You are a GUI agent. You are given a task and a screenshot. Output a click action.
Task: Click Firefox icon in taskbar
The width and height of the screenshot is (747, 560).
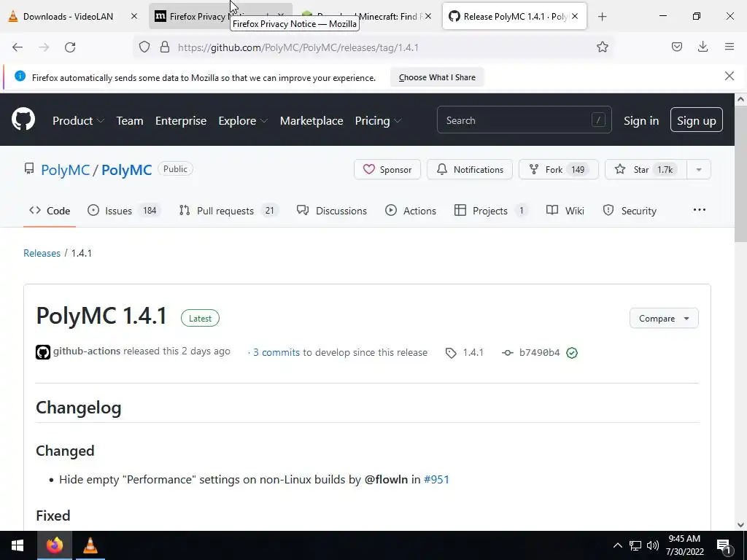54,545
